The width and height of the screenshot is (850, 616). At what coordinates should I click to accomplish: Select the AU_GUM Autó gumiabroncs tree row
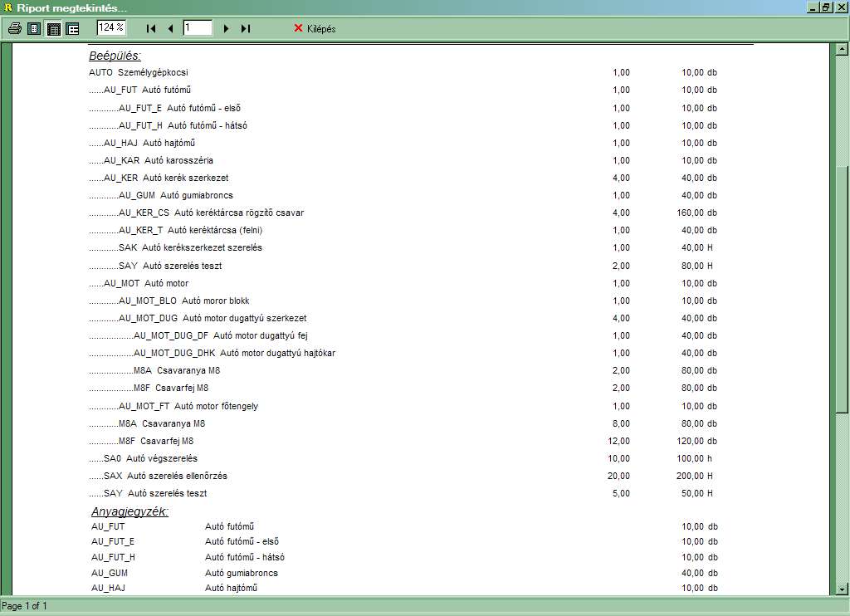point(403,195)
